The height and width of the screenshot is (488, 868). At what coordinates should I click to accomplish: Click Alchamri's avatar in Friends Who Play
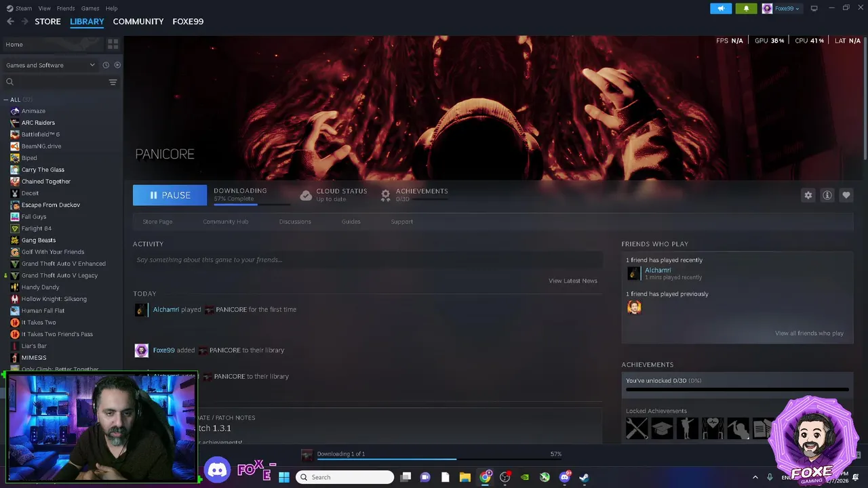tap(633, 273)
